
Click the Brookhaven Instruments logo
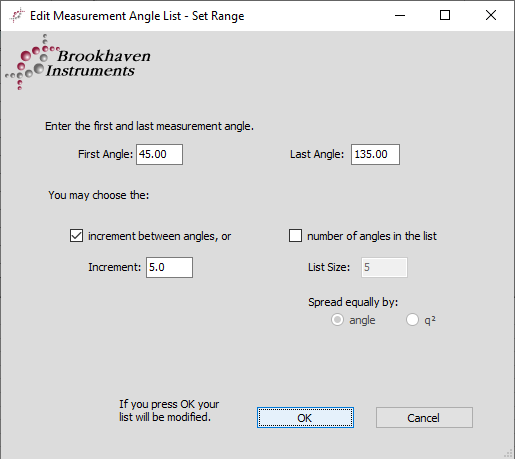tap(78, 62)
